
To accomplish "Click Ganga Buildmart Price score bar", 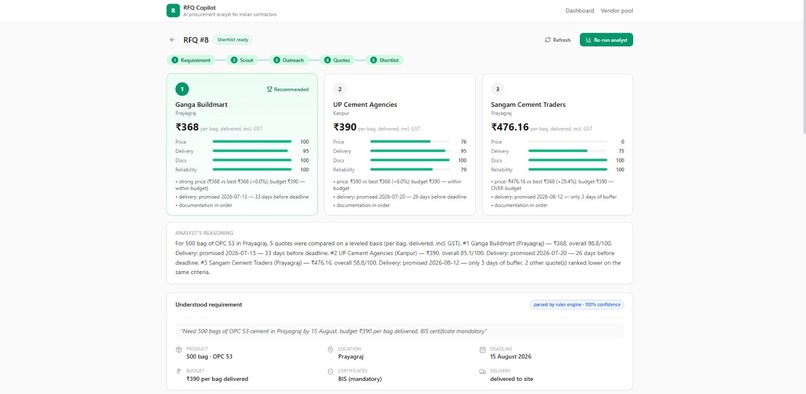I will pyautogui.click(x=252, y=141).
